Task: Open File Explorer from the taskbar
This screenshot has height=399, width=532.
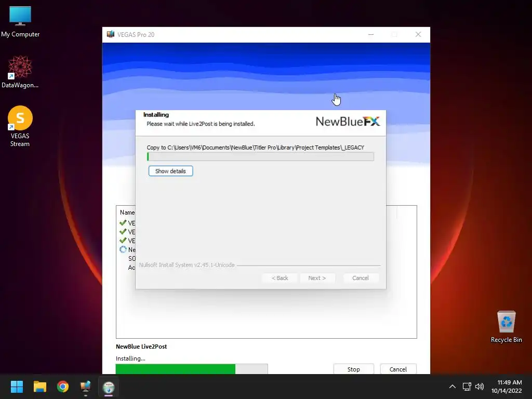Action: pos(39,387)
